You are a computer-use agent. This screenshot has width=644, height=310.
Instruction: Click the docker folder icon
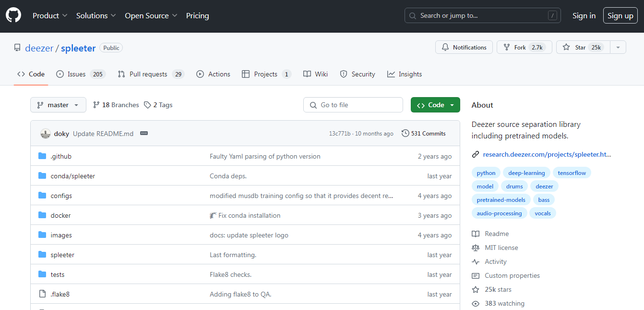[42, 215]
